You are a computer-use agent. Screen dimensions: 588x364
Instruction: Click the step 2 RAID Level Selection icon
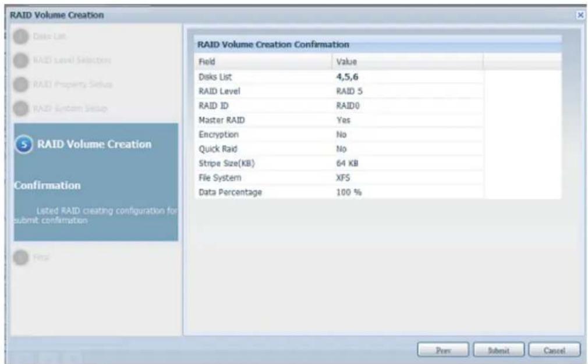coord(21,60)
